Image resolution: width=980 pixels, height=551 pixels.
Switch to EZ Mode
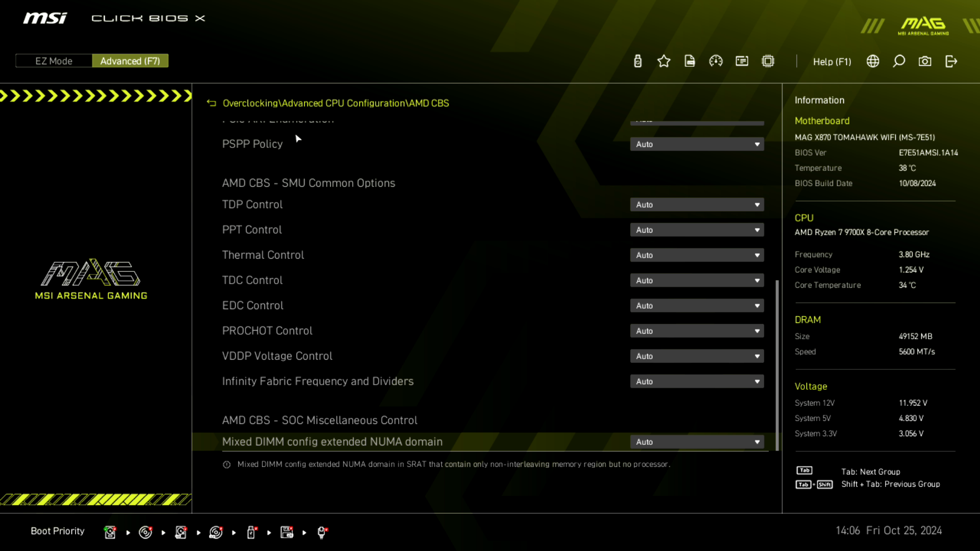54,61
